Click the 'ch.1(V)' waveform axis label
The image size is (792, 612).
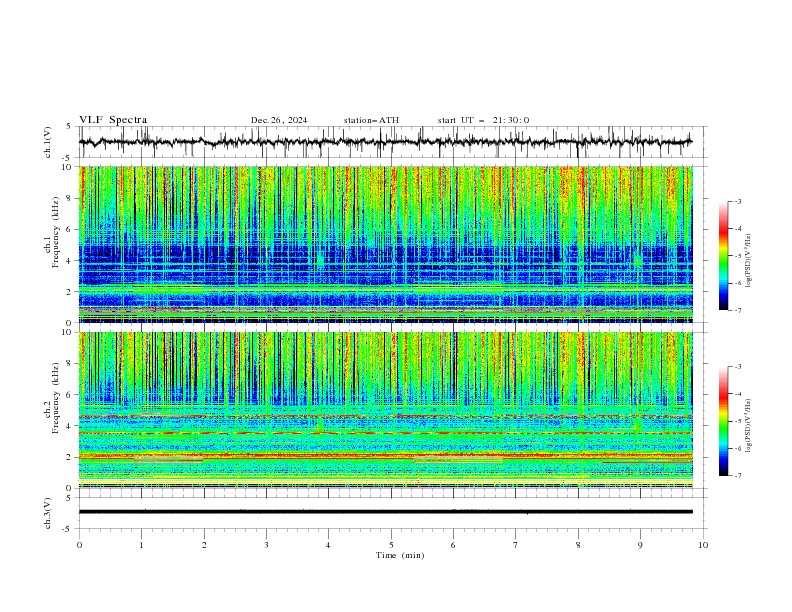[x=48, y=142]
